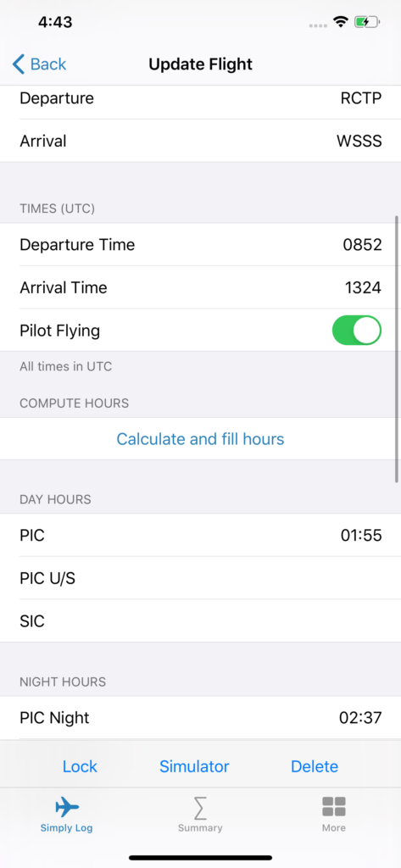Toggle the Pilot Flying switch

(x=357, y=331)
